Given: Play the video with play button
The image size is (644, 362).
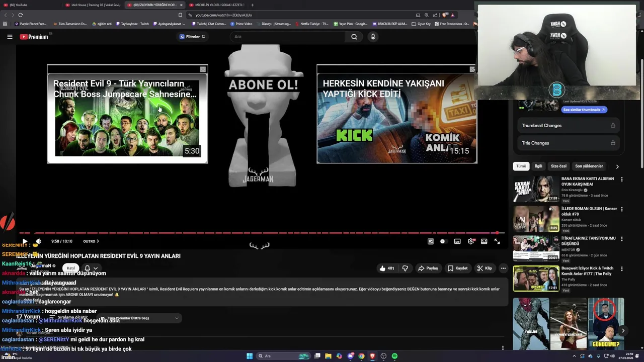Looking at the screenshot, I should [x=24, y=241].
